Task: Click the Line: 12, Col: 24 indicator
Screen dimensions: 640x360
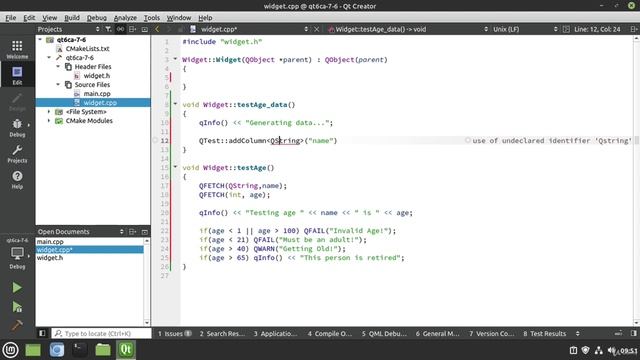Action: [x=597, y=29]
